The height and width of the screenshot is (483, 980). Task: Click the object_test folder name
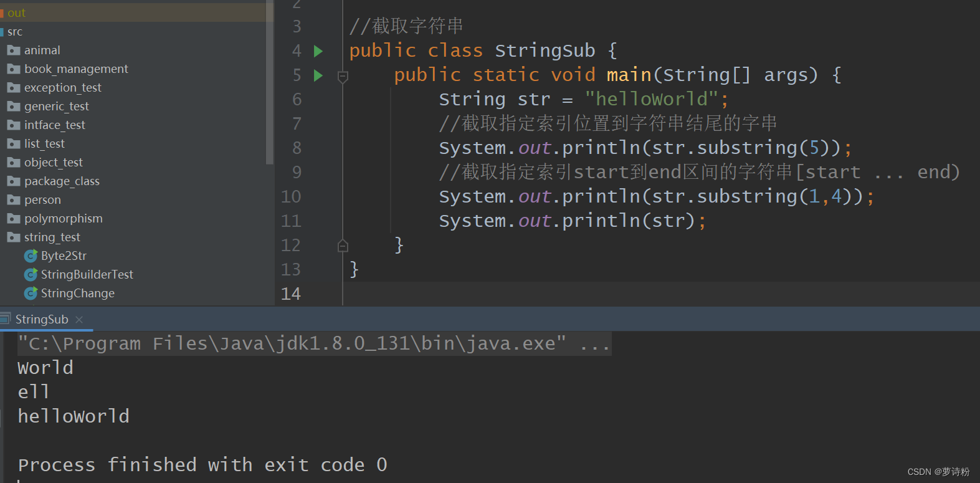pyautogui.click(x=54, y=162)
